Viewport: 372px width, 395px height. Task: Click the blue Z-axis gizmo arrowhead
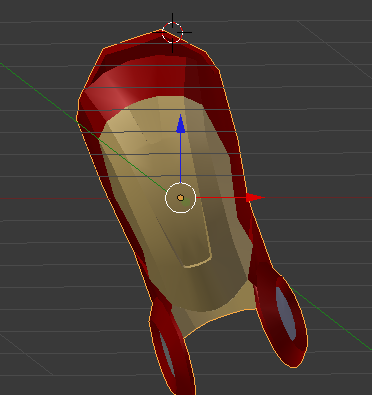coord(181,124)
